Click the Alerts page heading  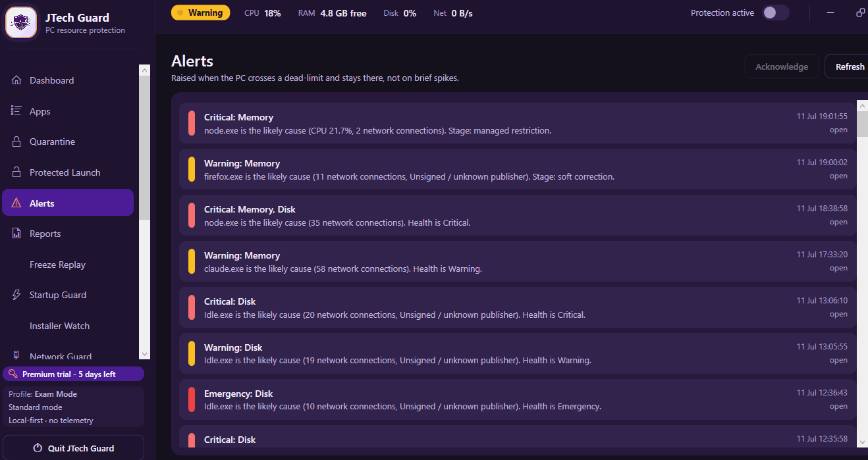pyautogui.click(x=192, y=61)
